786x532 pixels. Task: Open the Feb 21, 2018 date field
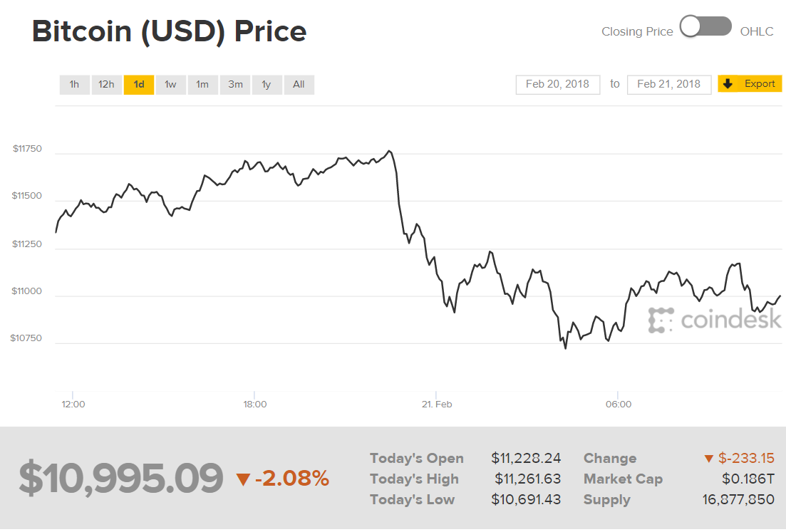[668, 84]
